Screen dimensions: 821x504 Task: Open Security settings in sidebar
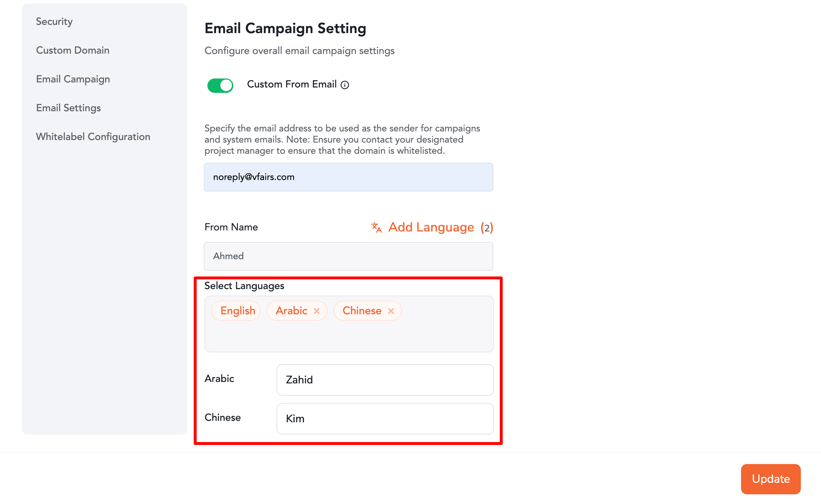coord(54,22)
